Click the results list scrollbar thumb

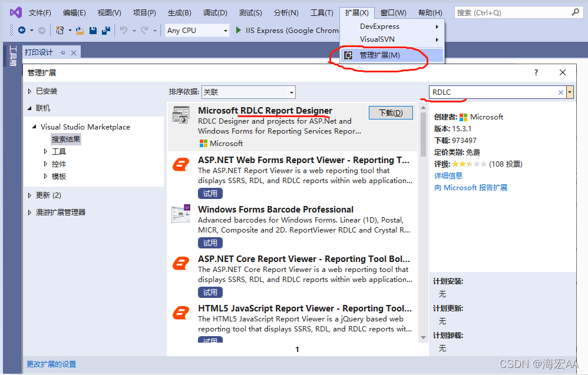(423, 134)
